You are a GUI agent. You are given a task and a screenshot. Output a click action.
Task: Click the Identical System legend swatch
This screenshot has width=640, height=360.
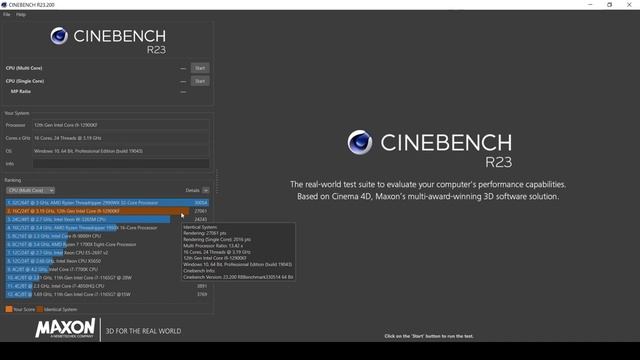click(x=40, y=309)
